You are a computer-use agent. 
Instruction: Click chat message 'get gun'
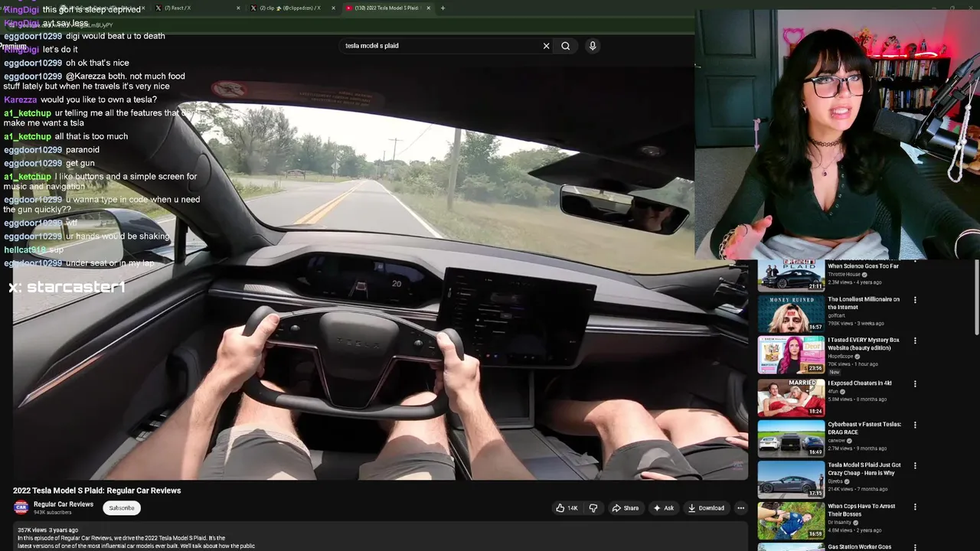pyautogui.click(x=80, y=163)
